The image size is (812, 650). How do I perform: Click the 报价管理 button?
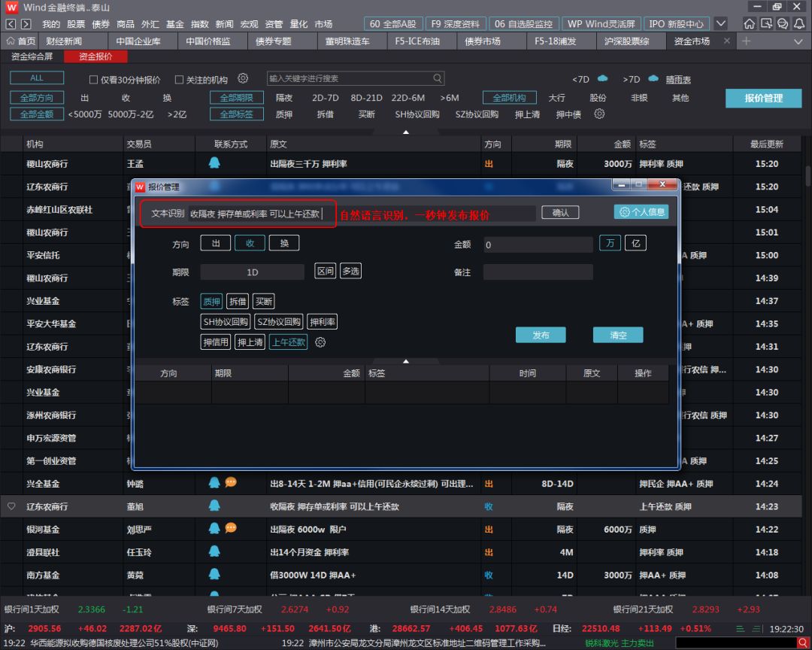[x=763, y=98]
